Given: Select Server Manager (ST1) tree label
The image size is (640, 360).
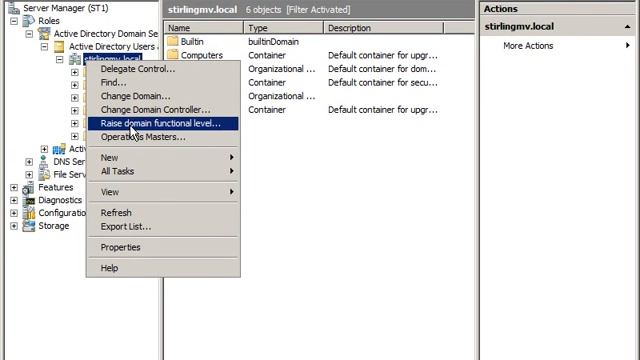Looking at the screenshot, I should coord(66,8).
